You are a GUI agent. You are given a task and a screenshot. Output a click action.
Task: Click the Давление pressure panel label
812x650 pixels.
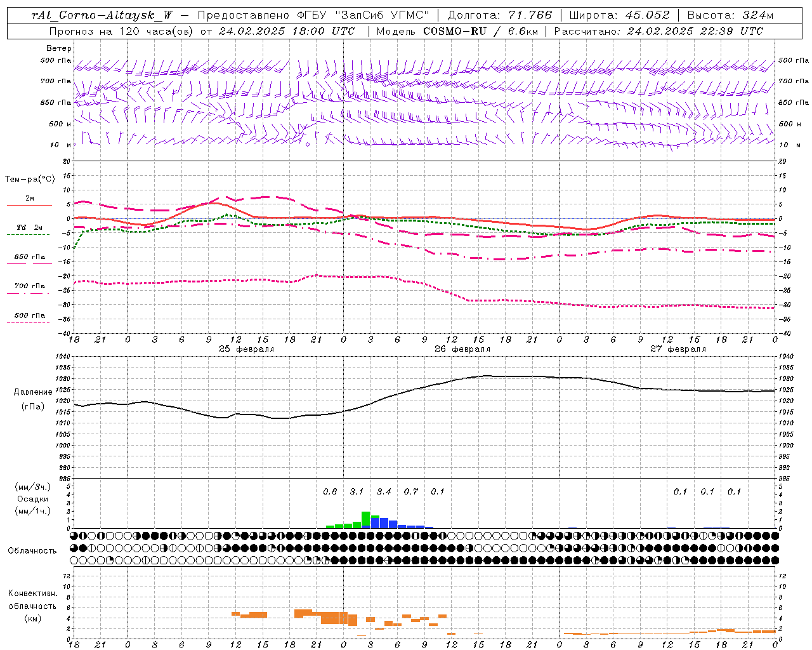[33, 392]
